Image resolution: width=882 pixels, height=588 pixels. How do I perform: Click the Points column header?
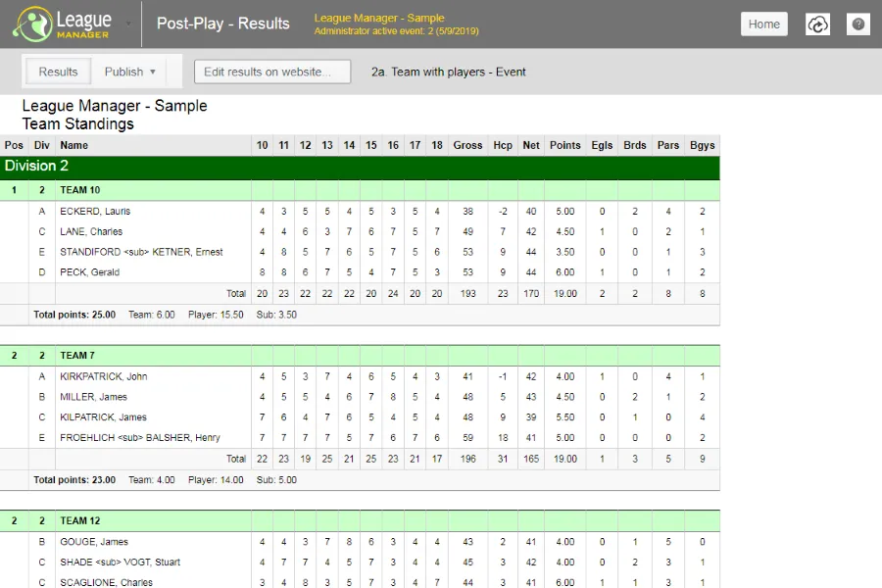point(564,145)
